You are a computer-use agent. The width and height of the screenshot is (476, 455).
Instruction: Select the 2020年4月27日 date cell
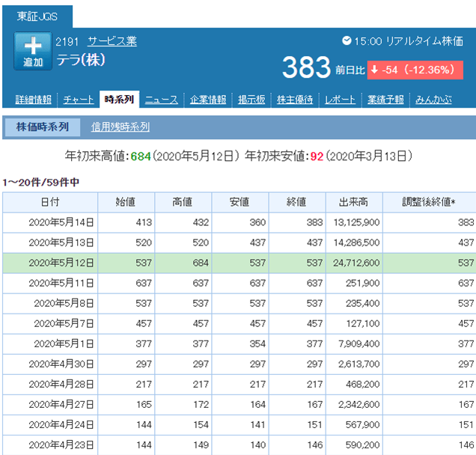[50, 405]
